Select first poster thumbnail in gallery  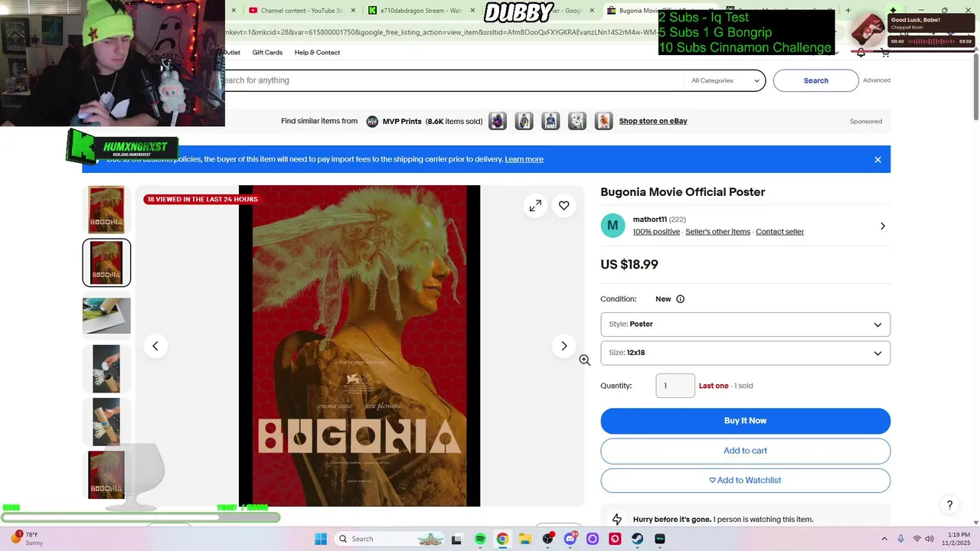pos(106,210)
